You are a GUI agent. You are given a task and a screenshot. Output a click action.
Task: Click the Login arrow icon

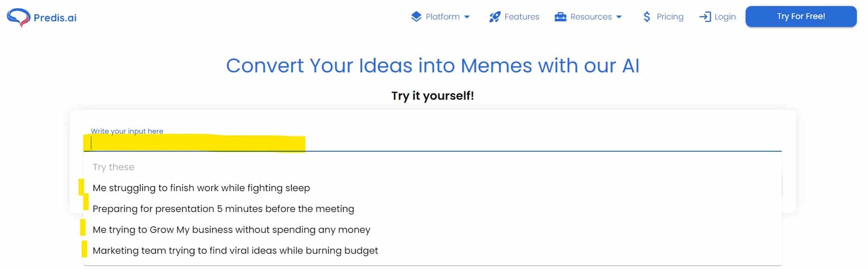click(x=705, y=17)
